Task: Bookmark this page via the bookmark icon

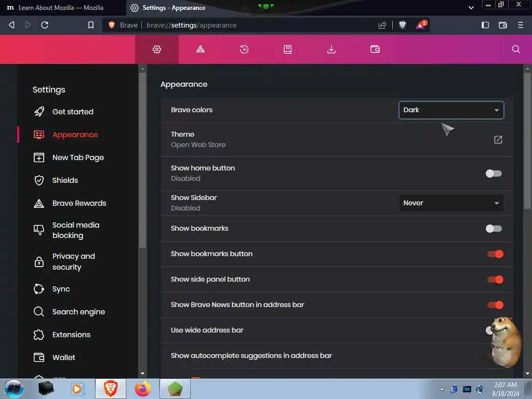Action: click(x=90, y=25)
